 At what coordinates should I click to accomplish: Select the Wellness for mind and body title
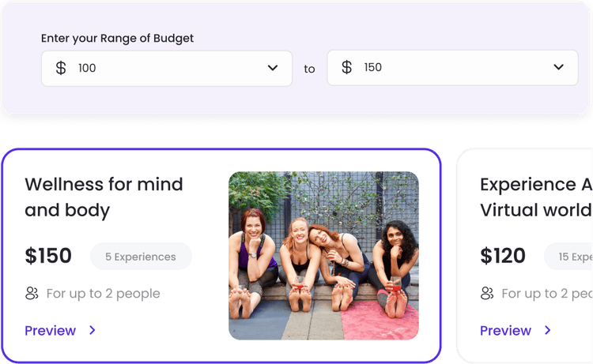[104, 197]
